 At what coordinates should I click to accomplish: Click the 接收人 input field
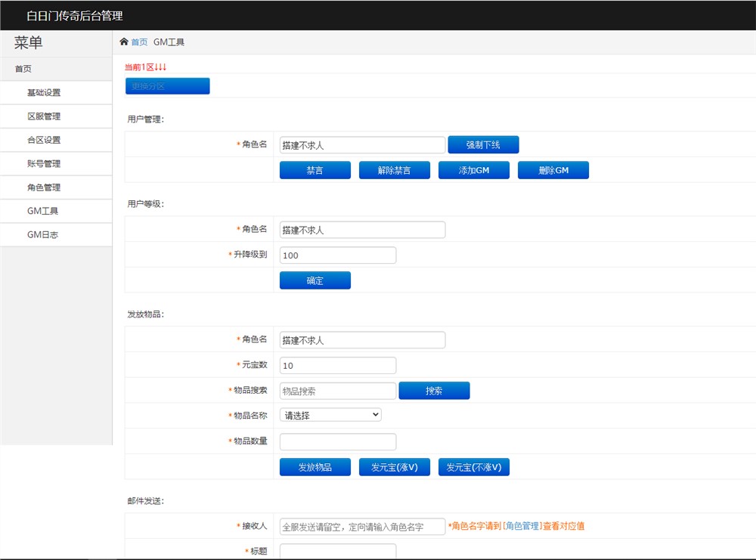(x=362, y=527)
